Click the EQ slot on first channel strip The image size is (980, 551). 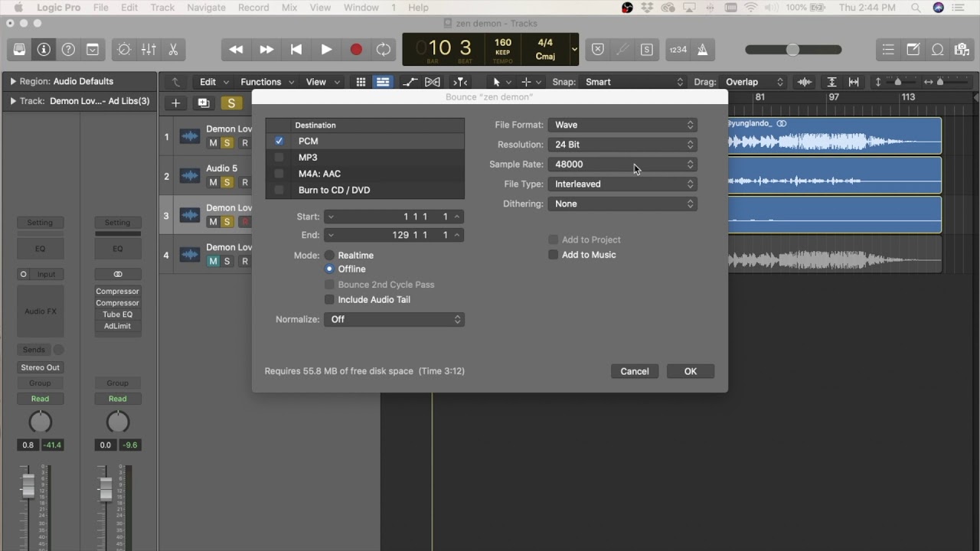tap(40, 249)
